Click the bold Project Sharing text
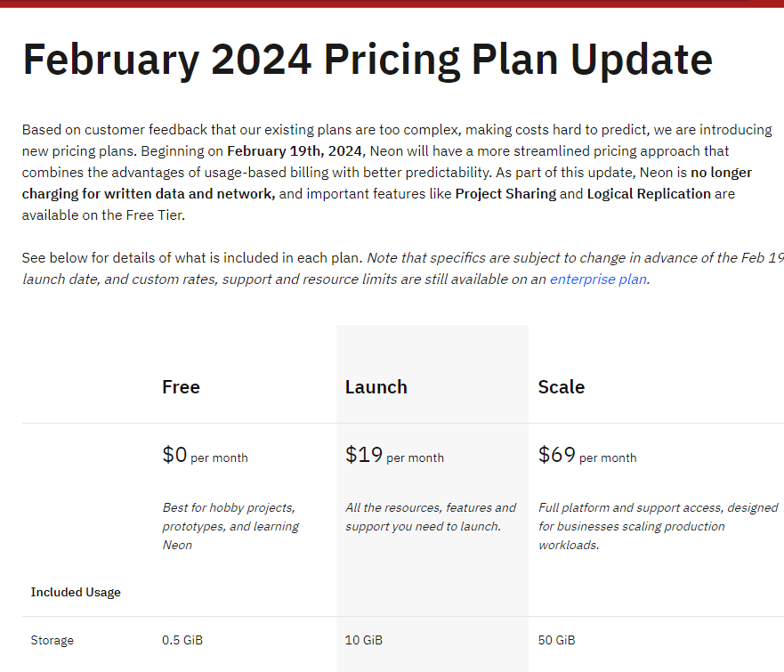Image resolution: width=784 pixels, height=672 pixels. 506,194
